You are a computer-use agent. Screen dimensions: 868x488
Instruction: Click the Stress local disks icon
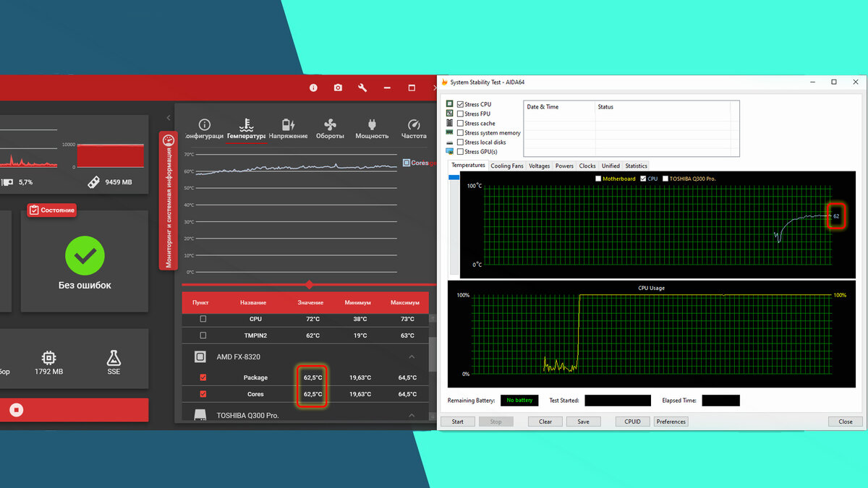pyautogui.click(x=449, y=142)
